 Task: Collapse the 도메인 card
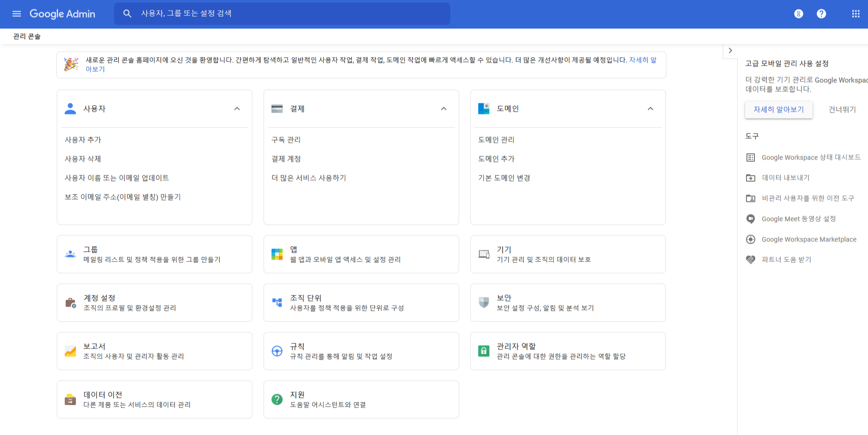point(651,108)
